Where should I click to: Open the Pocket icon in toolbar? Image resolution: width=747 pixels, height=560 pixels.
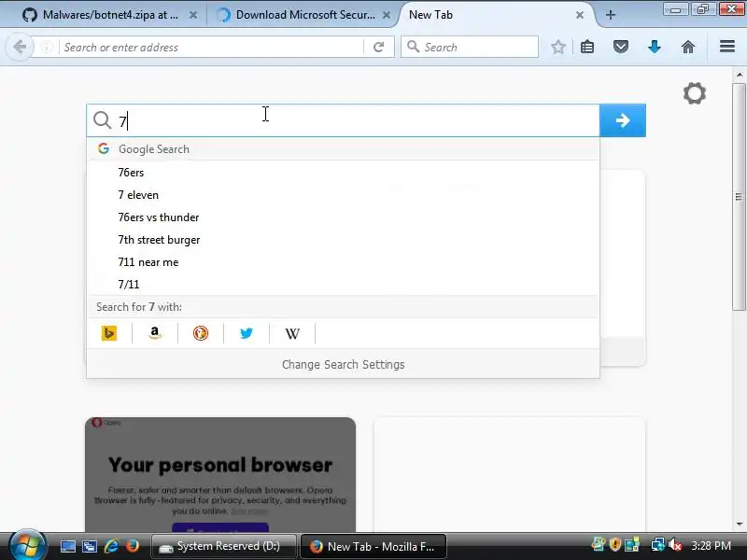click(x=620, y=47)
